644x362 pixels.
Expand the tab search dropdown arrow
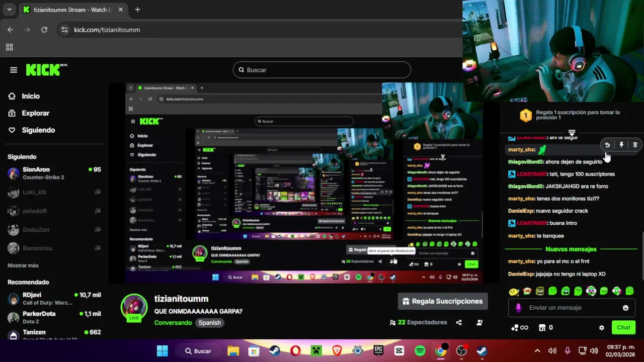coord(9,10)
